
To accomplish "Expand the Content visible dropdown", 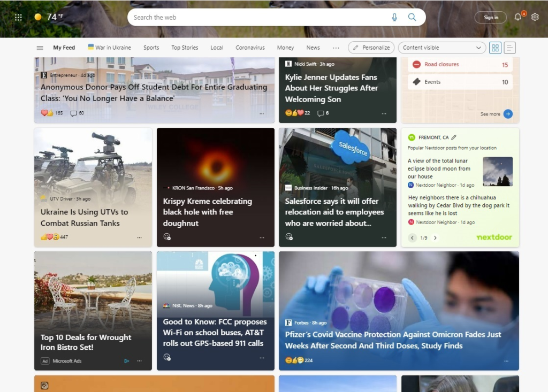I will (x=442, y=48).
